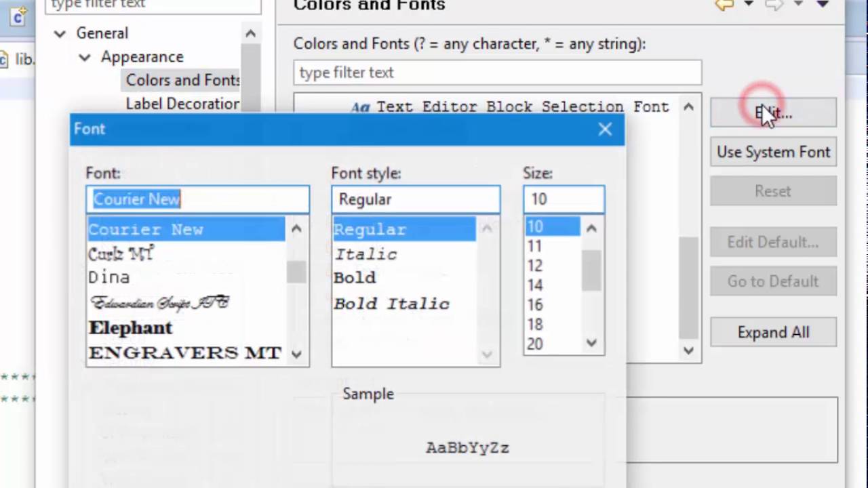Open the back history dropdown arrow
This screenshot has height=488, width=868.
click(x=749, y=5)
